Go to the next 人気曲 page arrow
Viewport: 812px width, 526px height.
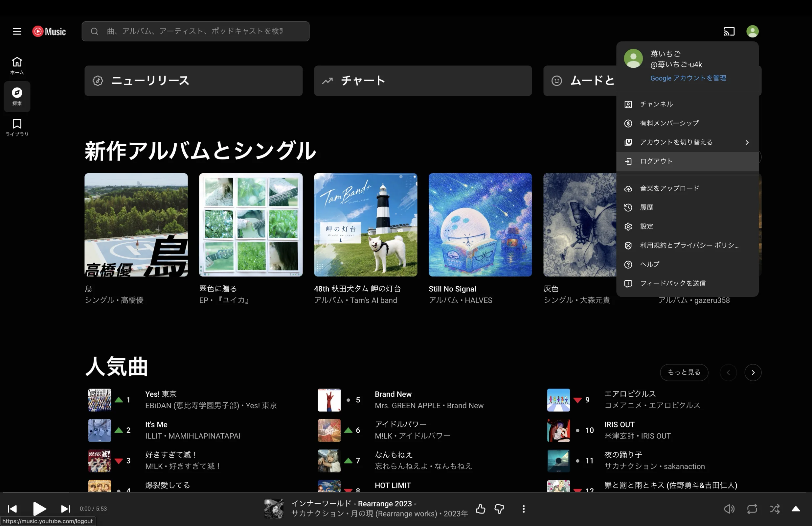point(753,372)
